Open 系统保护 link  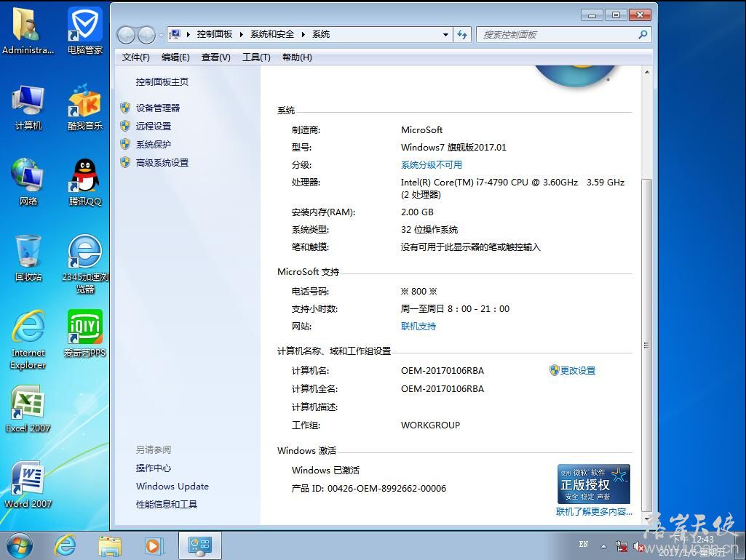153,145
